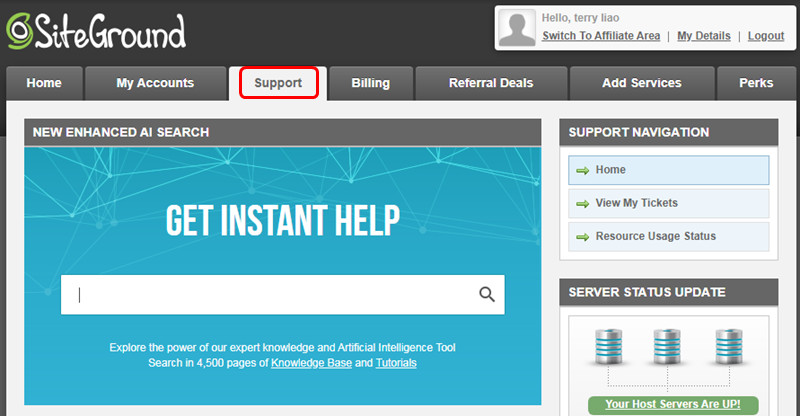This screenshot has height=416, width=800.
Task: Click the user avatar icon
Action: click(517, 28)
